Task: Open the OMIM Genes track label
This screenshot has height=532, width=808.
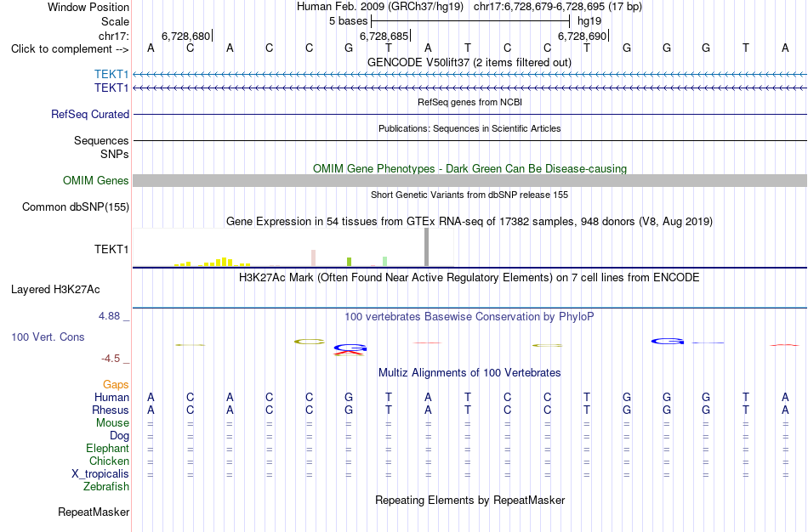Action: point(96,180)
